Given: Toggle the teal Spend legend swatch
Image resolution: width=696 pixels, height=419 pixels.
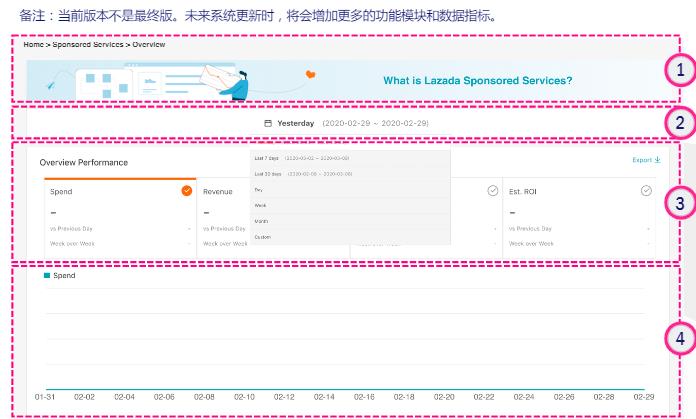Looking at the screenshot, I should [x=47, y=276].
